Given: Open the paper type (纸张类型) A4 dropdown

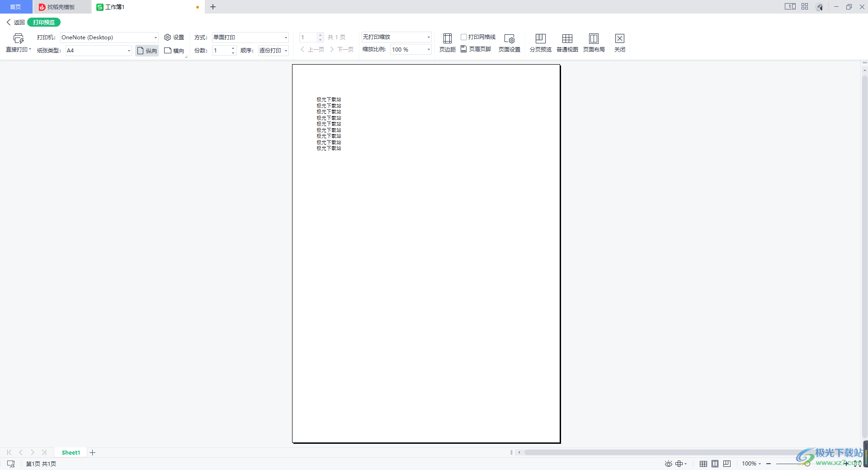Looking at the screenshot, I should (x=99, y=51).
